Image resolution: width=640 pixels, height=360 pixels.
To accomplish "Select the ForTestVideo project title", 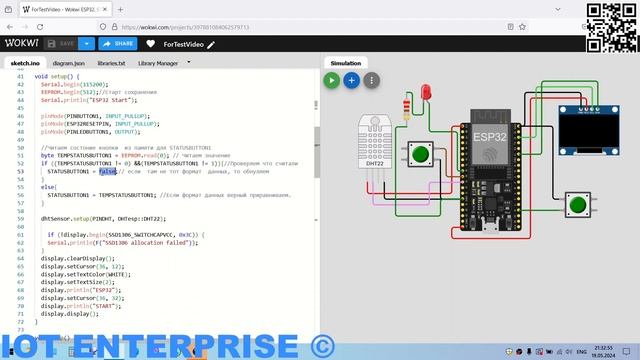I will click(183, 44).
